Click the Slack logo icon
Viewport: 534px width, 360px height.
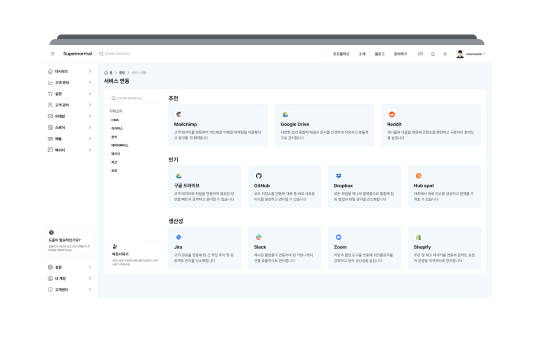coord(259,237)
